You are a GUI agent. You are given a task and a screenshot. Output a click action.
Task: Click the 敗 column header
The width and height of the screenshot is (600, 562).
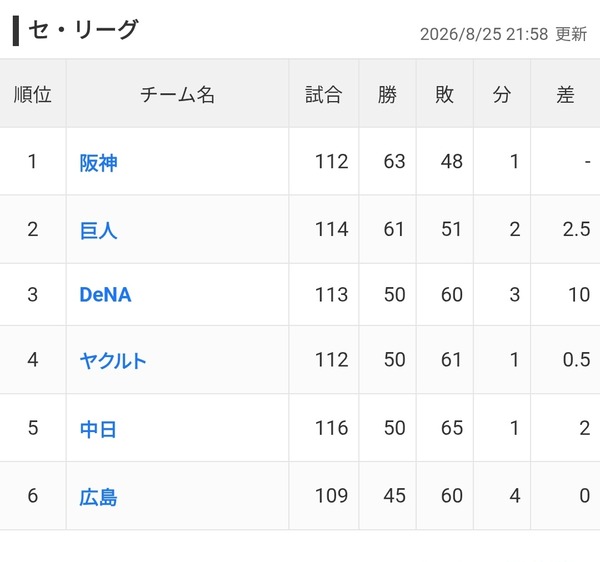pos(445,94)
